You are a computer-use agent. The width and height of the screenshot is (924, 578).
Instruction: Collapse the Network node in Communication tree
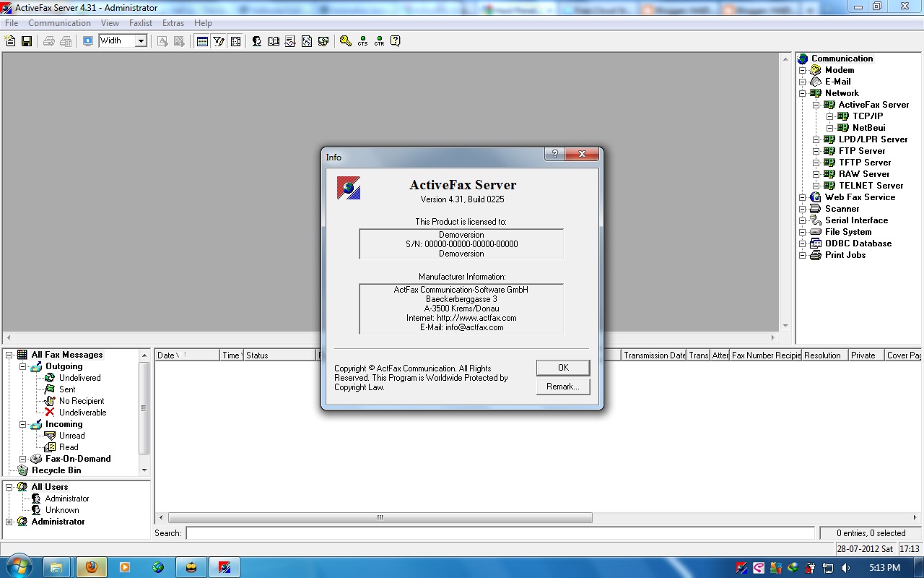[803, 93]
